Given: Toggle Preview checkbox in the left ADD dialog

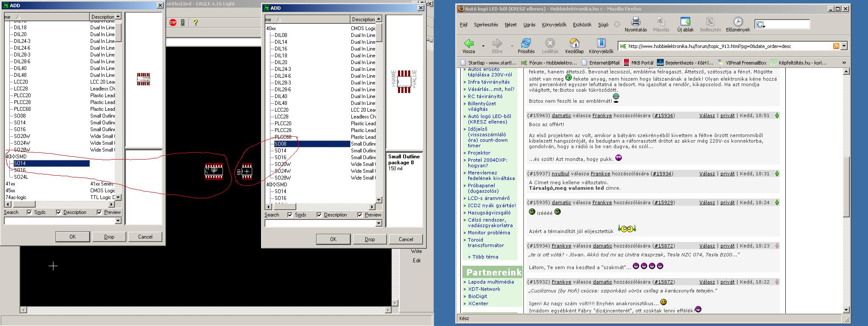Looking at the screenshot, I should pos(99,212).
